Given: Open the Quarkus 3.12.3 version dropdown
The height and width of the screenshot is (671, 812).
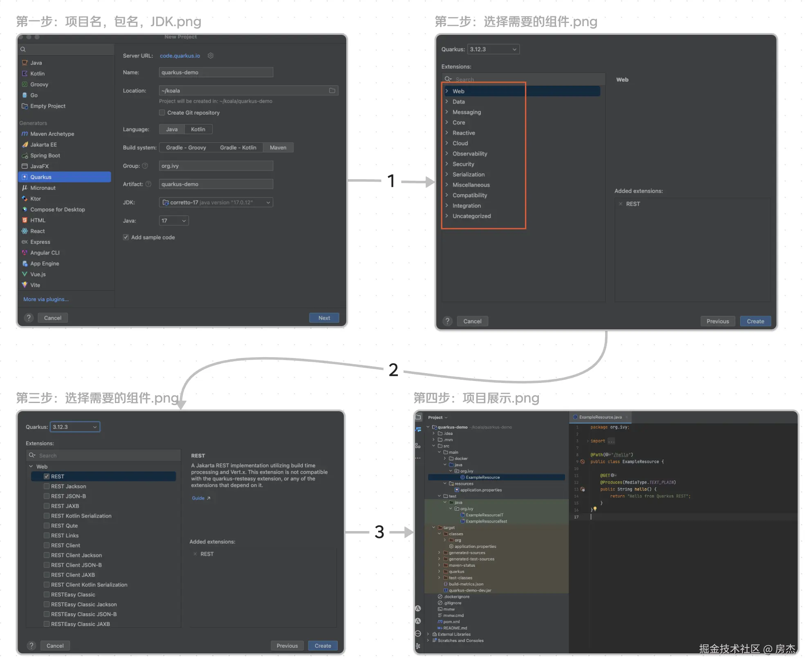Looking at the screenshot, I should (x=493, y=49).
